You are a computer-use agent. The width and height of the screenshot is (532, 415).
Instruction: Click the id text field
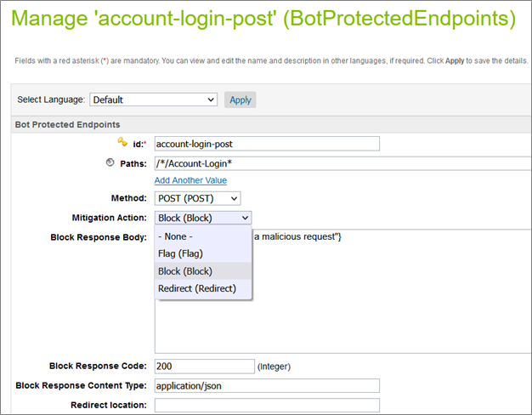[x=267, y=144]
